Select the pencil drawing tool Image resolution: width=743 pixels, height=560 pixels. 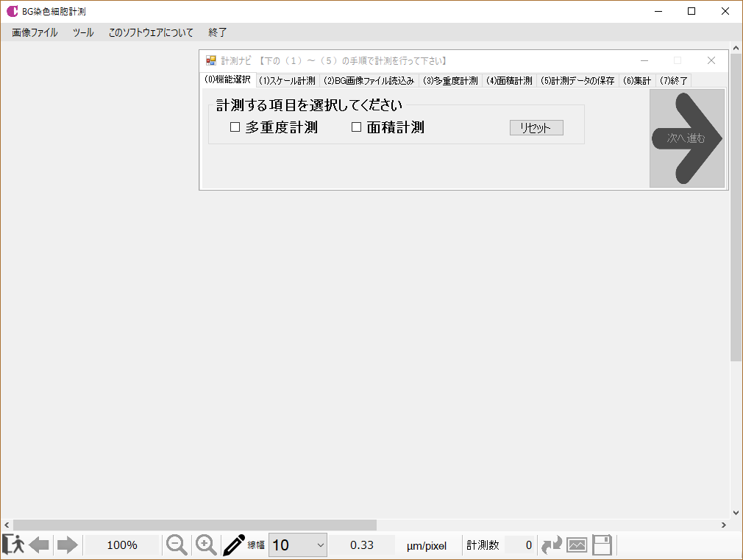pyautogui.click(x=234, y=545)
